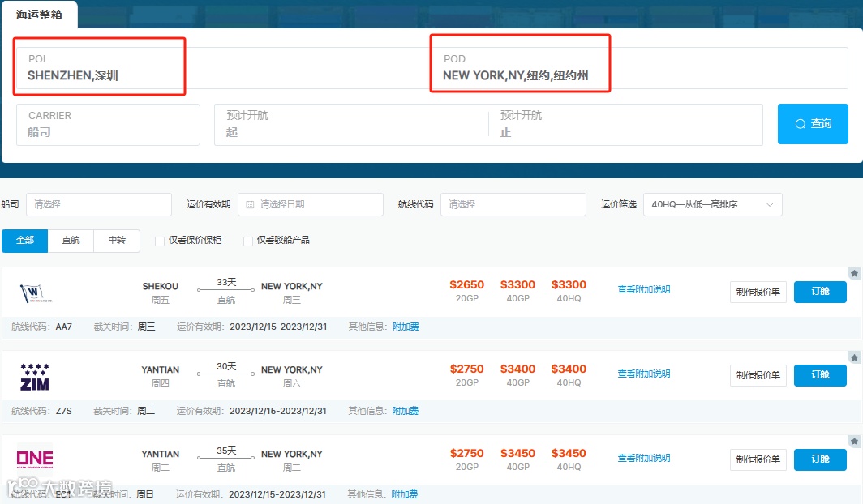Open the 船司 carrier dropdown
The image size is (863, 504).
pyautogui.click(x=99, y=204)
